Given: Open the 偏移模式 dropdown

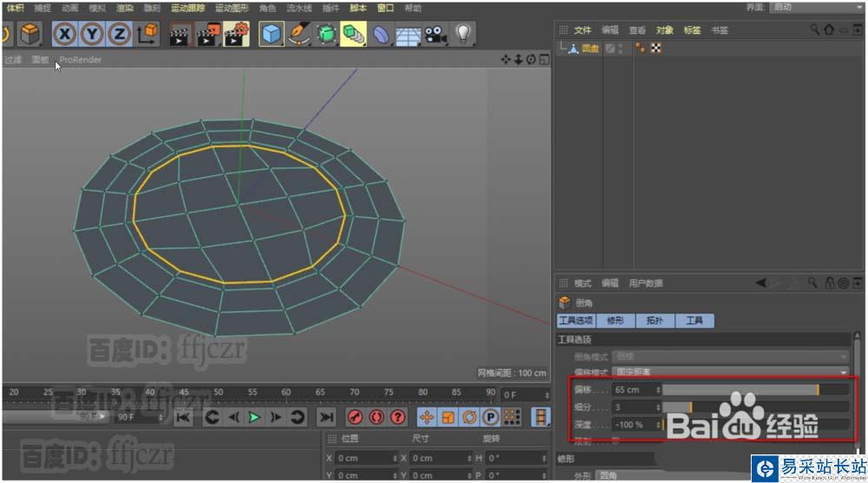Looking at the screenshot, I should click(x=731, y=371).
